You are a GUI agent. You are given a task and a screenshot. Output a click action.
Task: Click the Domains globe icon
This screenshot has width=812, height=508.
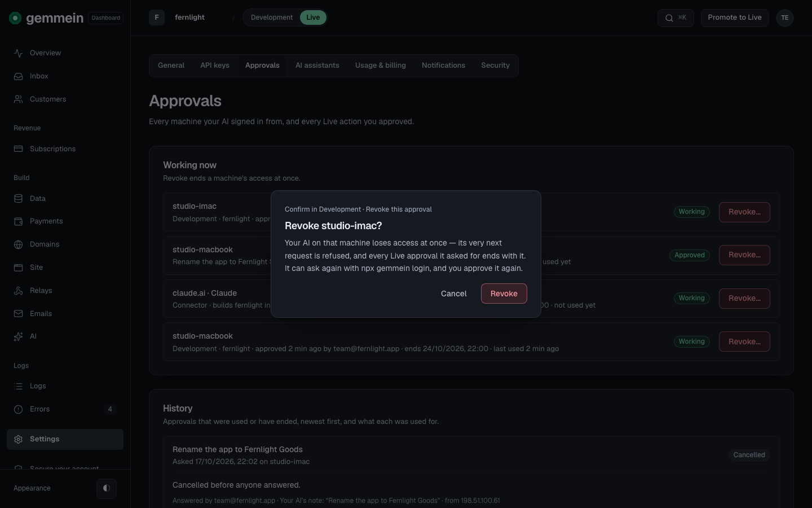pos(19,244)
